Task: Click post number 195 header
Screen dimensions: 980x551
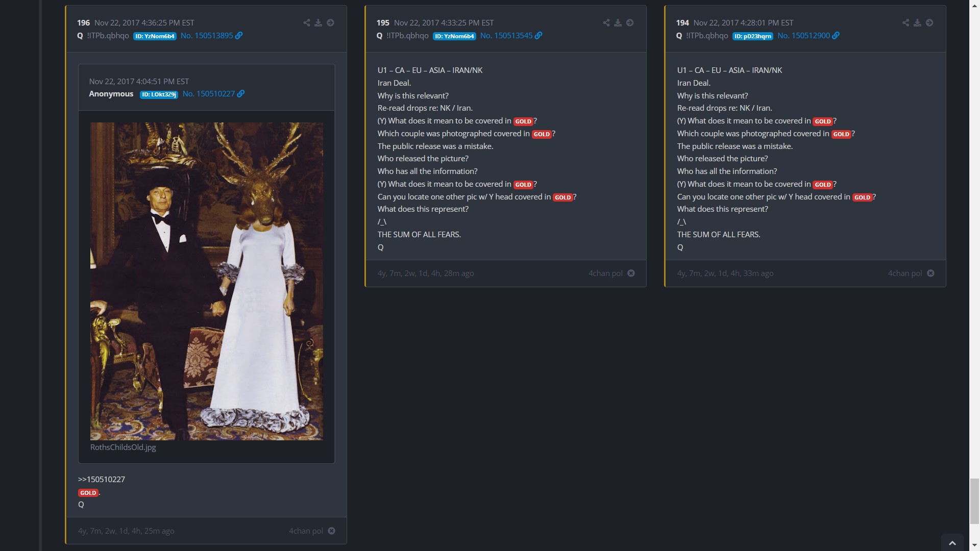Action: (383, 23)
